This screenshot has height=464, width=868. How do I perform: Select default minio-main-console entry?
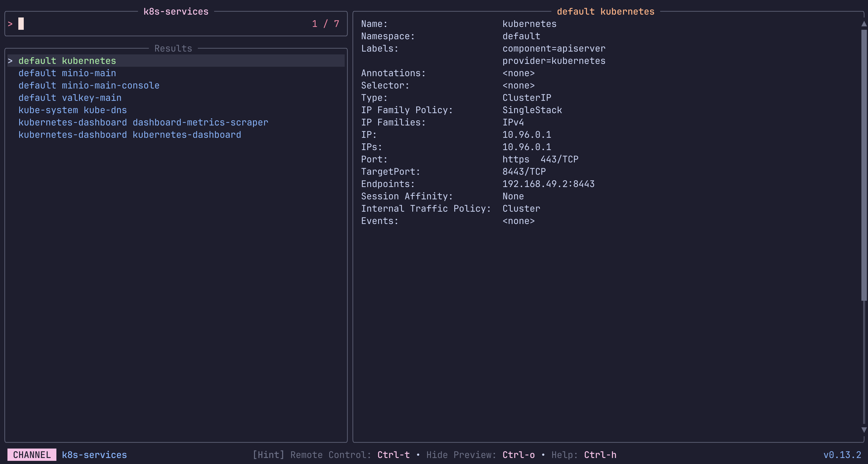click(89, 85)
